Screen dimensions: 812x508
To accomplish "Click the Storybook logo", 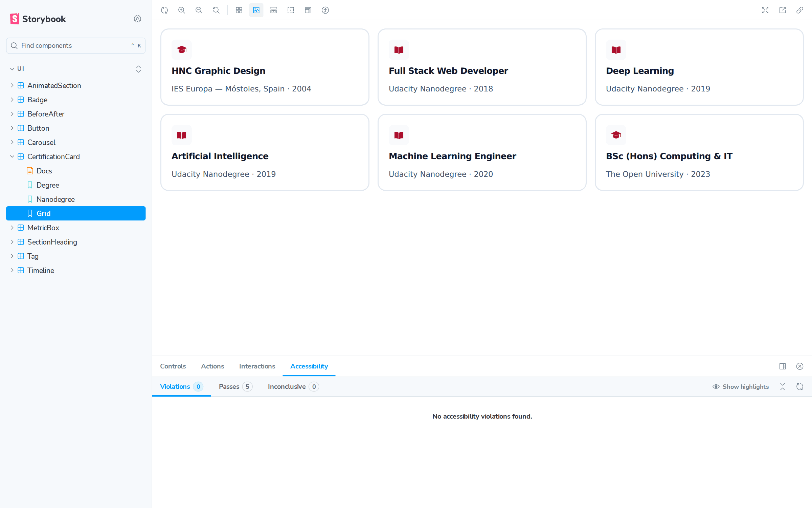I will 38,19.
